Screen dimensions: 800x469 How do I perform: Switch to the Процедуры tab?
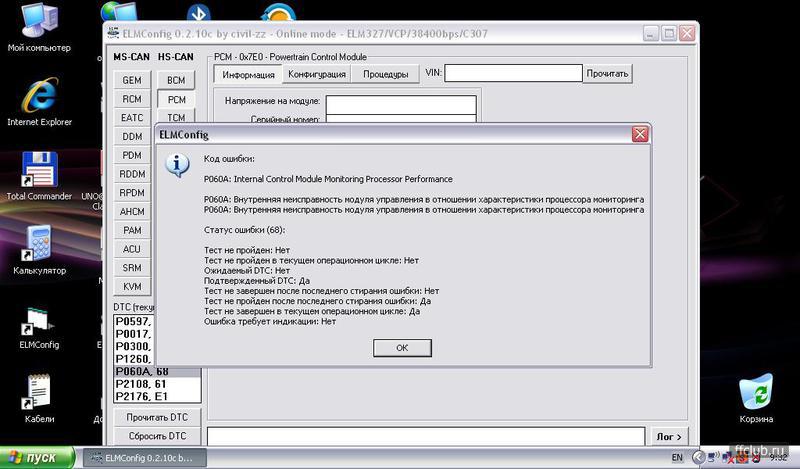pos(385,74)
